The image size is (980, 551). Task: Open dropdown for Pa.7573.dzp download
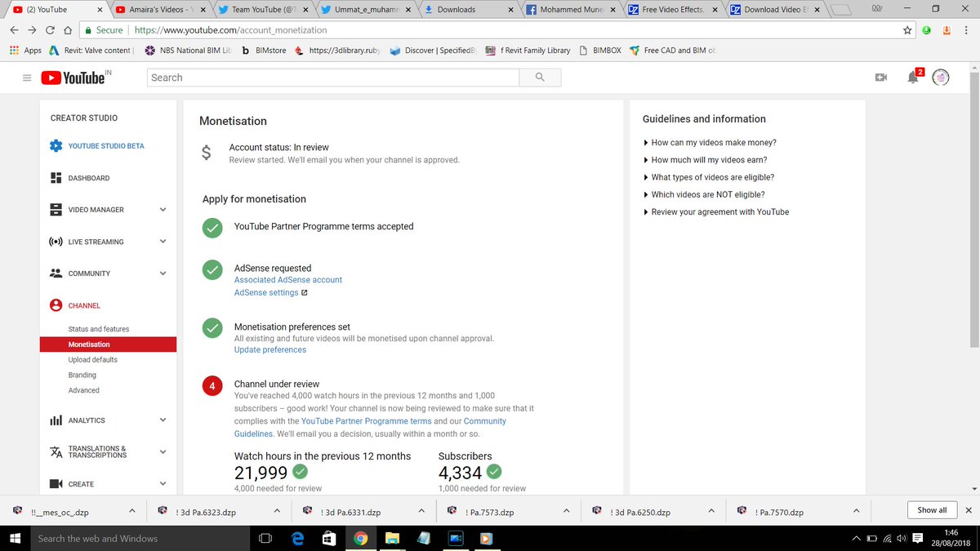pos(566,511)
